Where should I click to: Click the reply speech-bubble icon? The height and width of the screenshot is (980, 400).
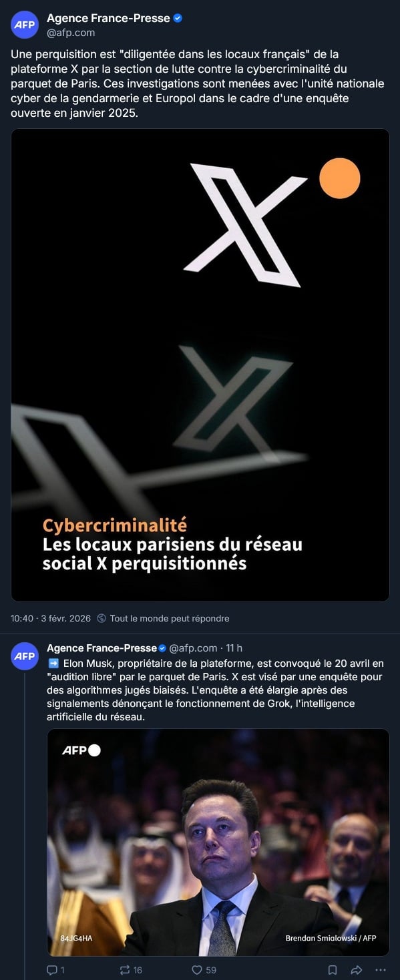(52, 969)
